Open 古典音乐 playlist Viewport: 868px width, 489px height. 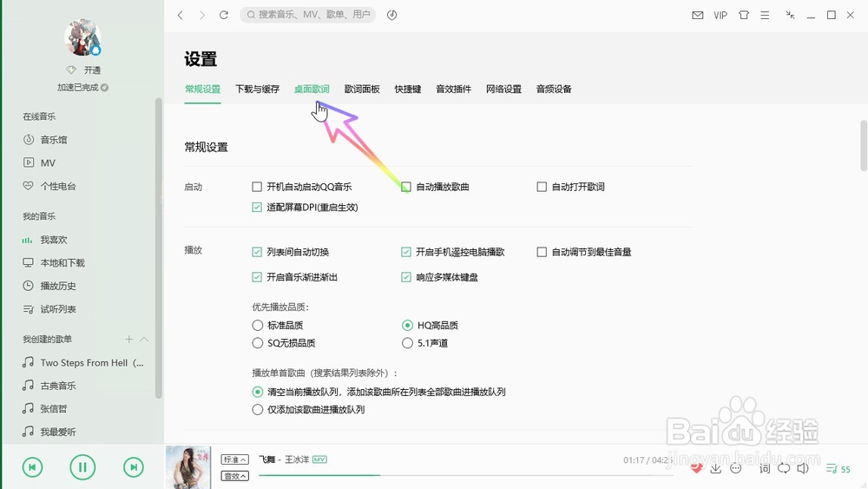pos(58,386)
